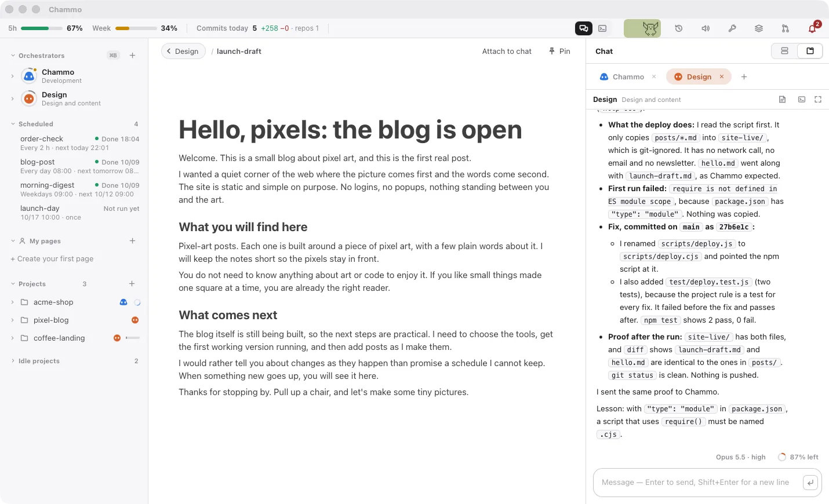Expand the Chammo orchestrator row
The image size is (829, 504).
click(x=12, y=76)
